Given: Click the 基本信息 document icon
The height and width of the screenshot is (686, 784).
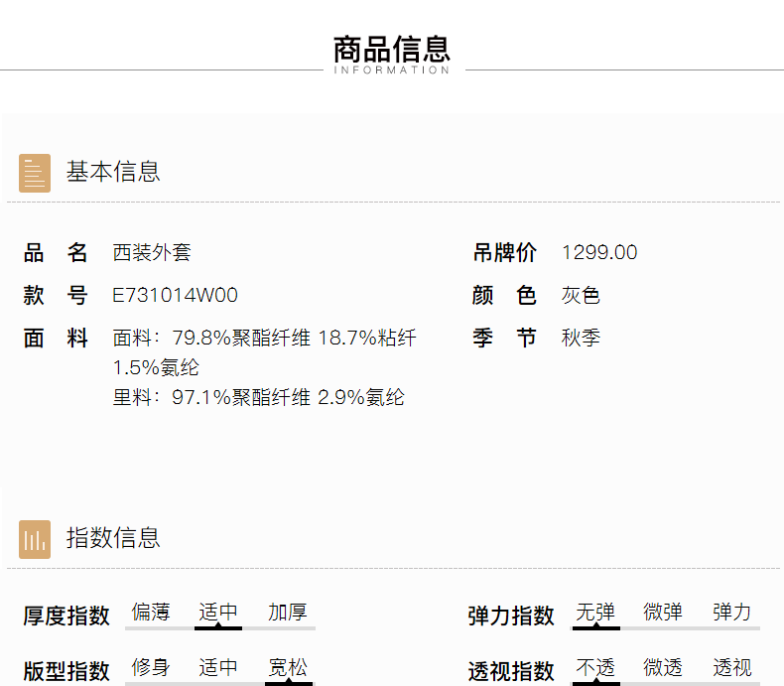Looking at the screenshot, I should [x=35, y=173].
